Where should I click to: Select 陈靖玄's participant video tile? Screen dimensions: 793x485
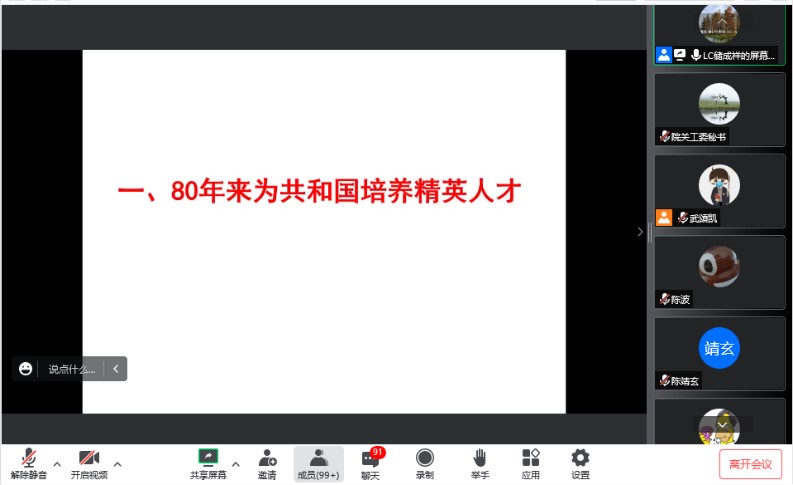[720, 353]
